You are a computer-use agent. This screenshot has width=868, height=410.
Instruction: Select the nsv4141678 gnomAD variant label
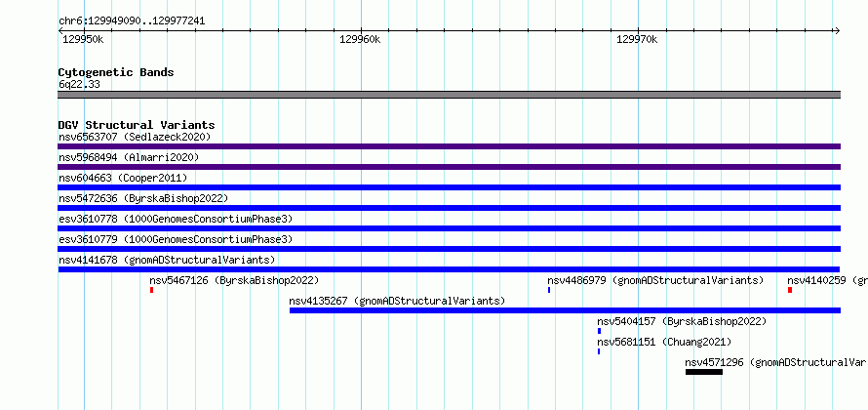coord(167,260)
